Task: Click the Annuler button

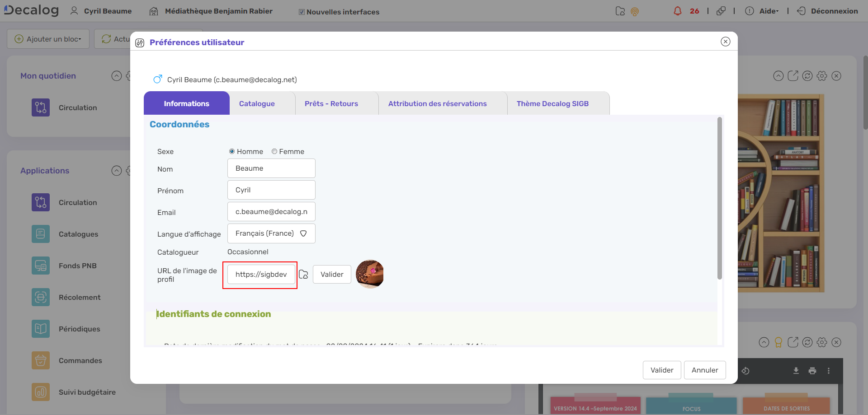Action: [x=704, y=370]
